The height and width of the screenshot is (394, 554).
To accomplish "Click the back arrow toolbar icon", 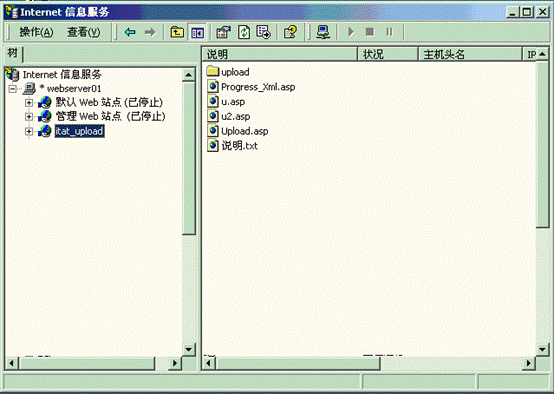I will coord(130,33).
